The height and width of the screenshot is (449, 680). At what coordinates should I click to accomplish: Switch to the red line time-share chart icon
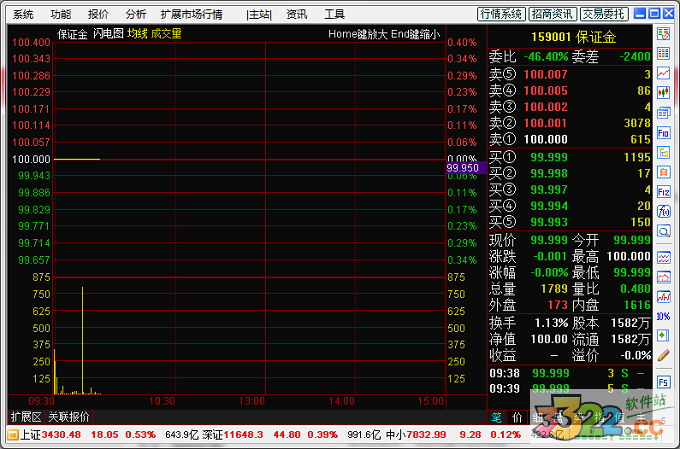tap(664, 73)
